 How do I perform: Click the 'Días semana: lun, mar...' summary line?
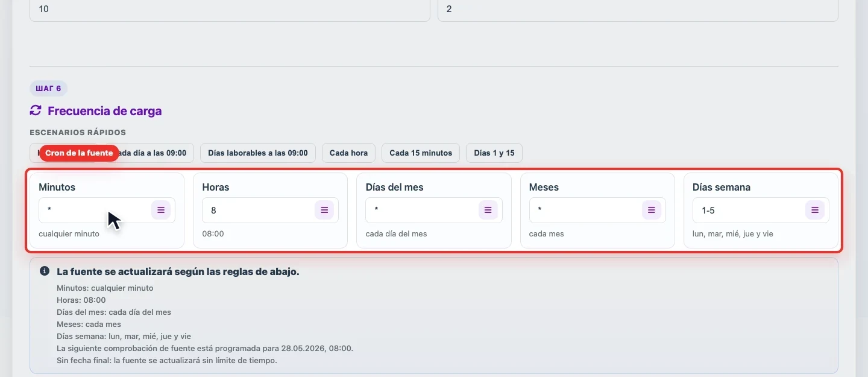(x=124, y=336)
